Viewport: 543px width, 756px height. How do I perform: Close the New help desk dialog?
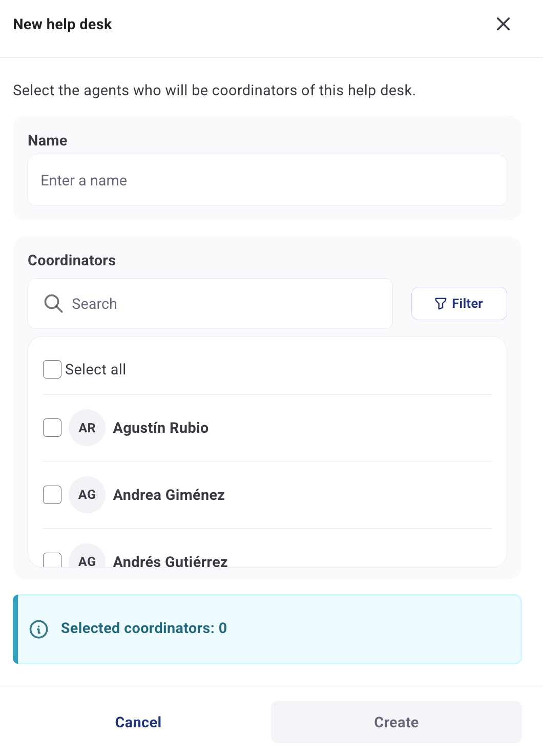coord(503,24)
